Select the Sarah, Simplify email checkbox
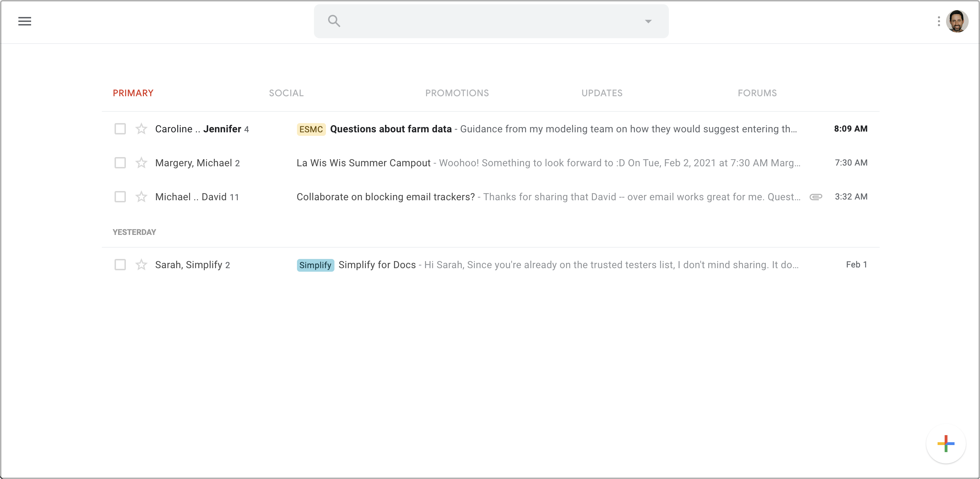 pyautogui.click(x=120, y=265)
